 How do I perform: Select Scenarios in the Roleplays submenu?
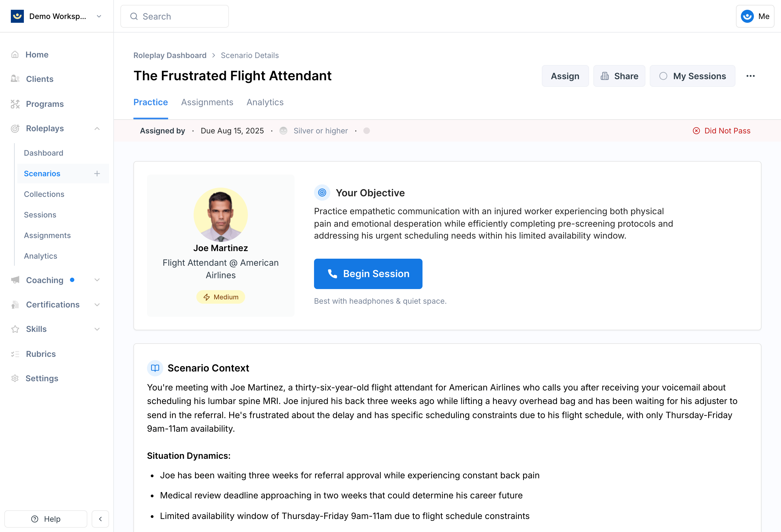coord(42,174)
